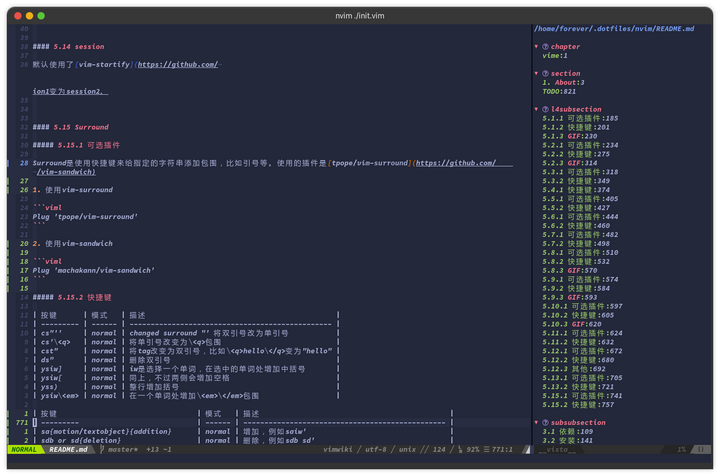Jump to tag 5.2.3 GIF:314
The height and width of the screenshot is (476, 720).
[x=569, y=163]
